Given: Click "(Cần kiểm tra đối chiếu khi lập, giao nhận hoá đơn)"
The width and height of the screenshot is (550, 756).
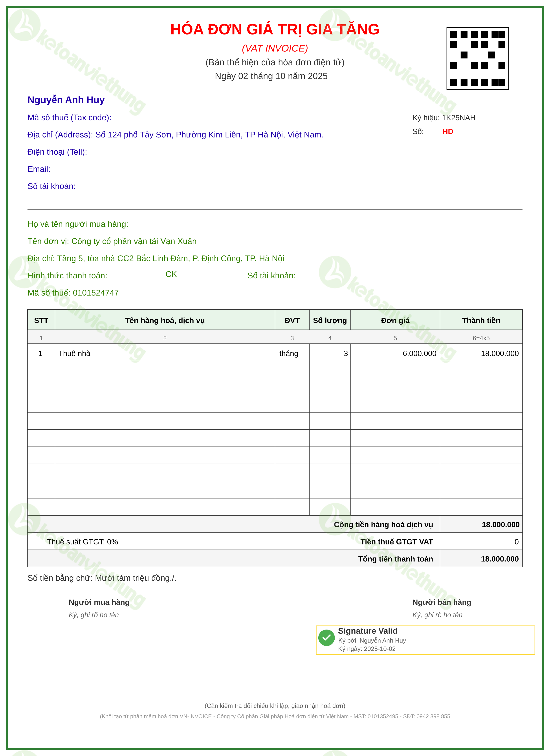Looking at the screenshot, I should tap(275, 706).
